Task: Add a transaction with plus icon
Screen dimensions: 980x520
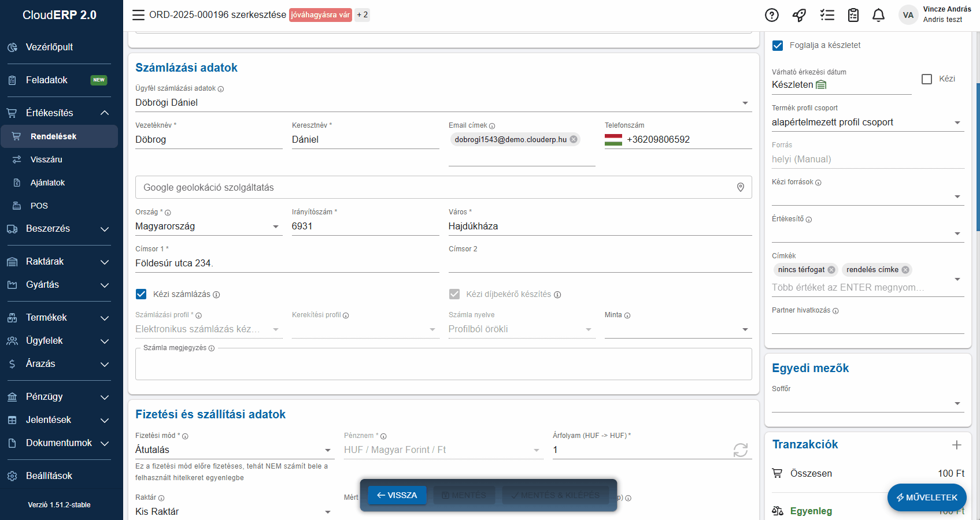Action: 956,444
